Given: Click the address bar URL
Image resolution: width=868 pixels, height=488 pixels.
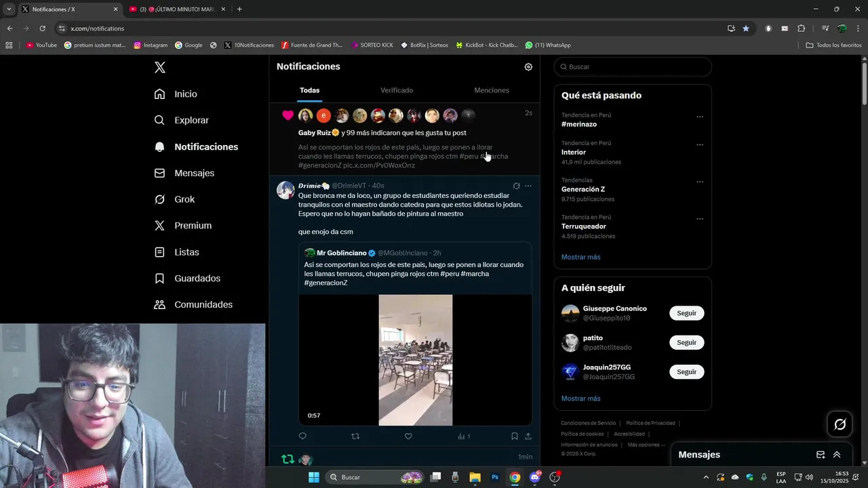Looking at the screenshot, I should click(x=97, y=28).
